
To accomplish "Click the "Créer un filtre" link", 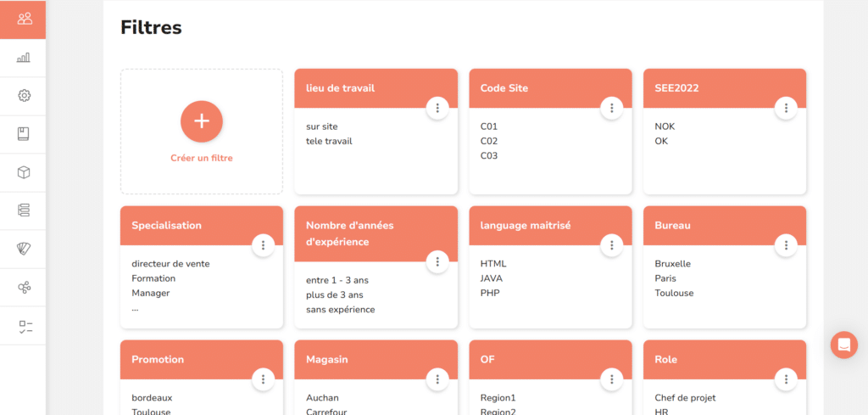I will point(202,158).
